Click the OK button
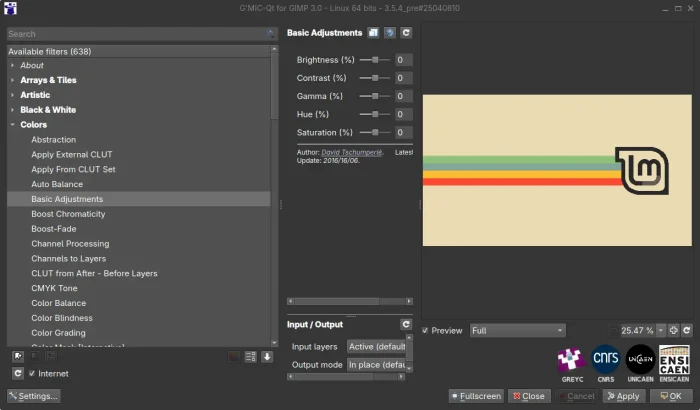Image resolution: width=700 pixels, height=410 pixels. click(x=671, y=396)
